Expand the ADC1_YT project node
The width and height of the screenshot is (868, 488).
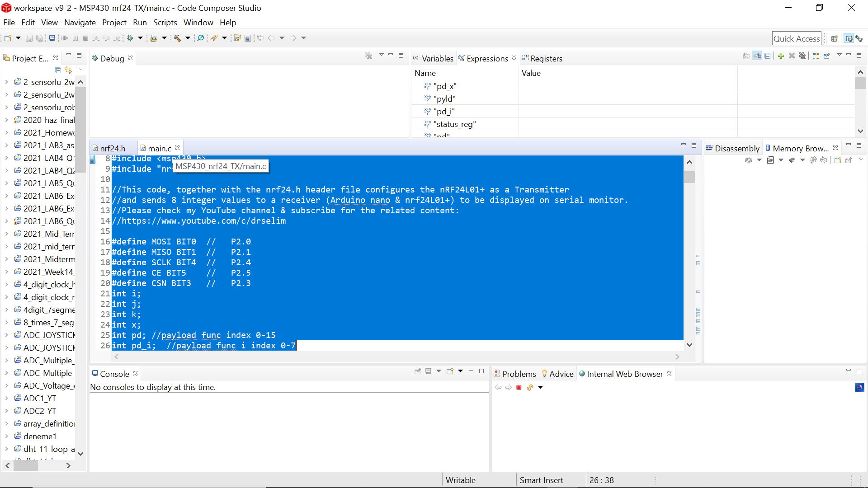click(6, 398)
